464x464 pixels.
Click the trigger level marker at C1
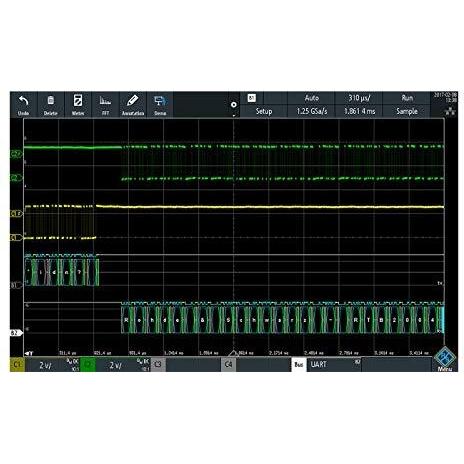click(17, 214)
